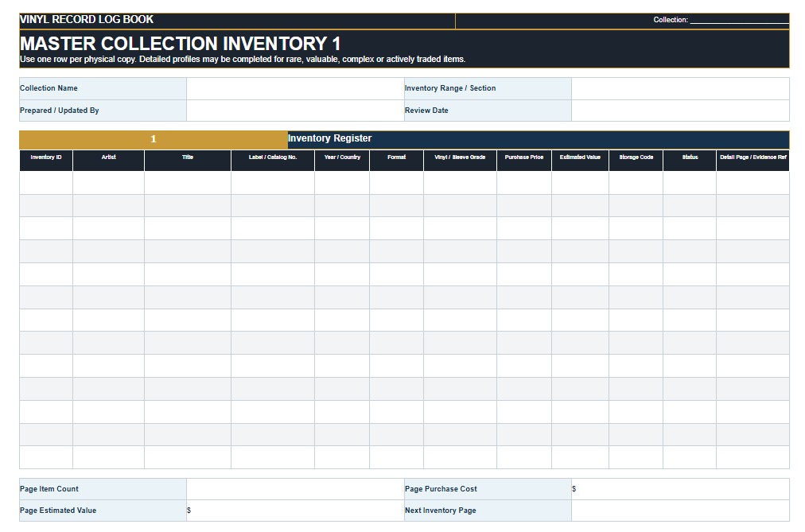Click the Page Estimated Value dollar field
805x532 pixels.
pyautogui.click(x=295, y=511)
